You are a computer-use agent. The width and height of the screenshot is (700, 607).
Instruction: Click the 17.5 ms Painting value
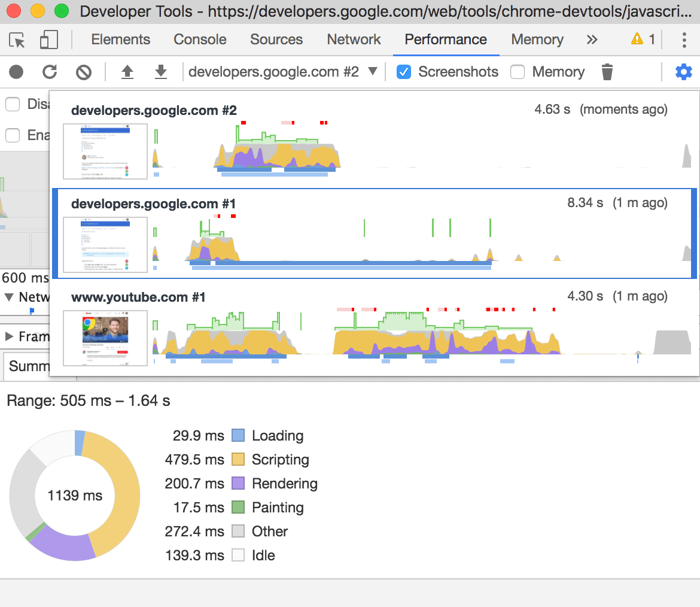[x=199, y=508]
